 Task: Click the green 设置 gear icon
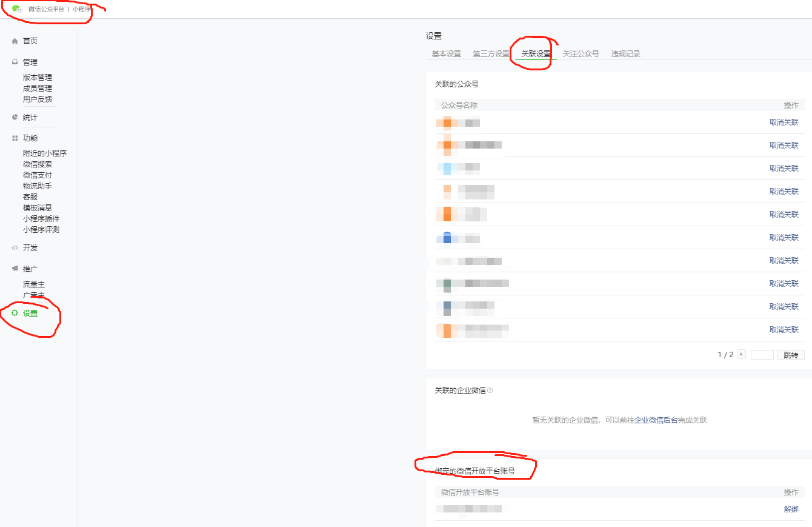(15, 314)
